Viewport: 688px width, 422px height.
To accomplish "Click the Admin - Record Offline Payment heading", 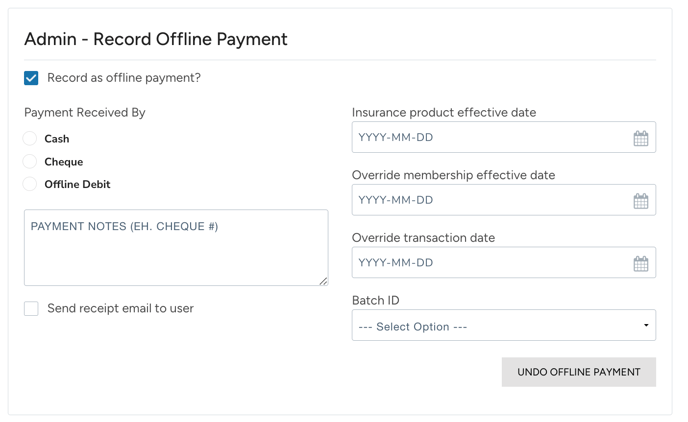I will (x=156, y=39).
